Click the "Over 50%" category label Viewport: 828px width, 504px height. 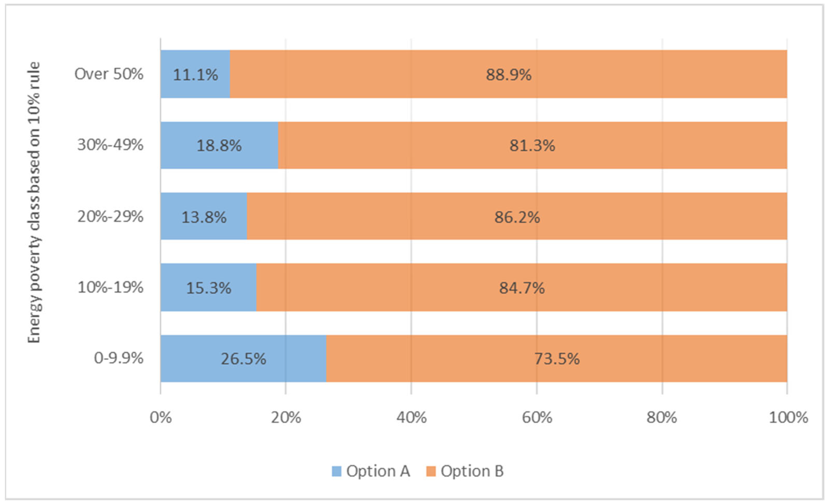click(x=109, y=74)
